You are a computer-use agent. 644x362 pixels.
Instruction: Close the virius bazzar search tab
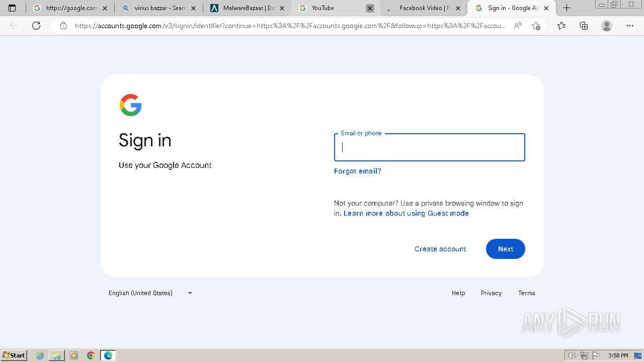pyautogui.click(x=193, y=8)
